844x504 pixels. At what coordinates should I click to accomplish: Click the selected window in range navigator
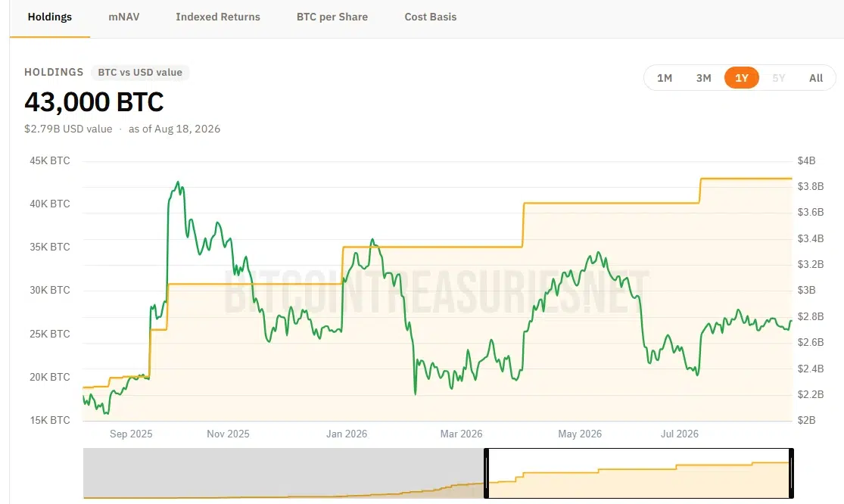point(639,473)
